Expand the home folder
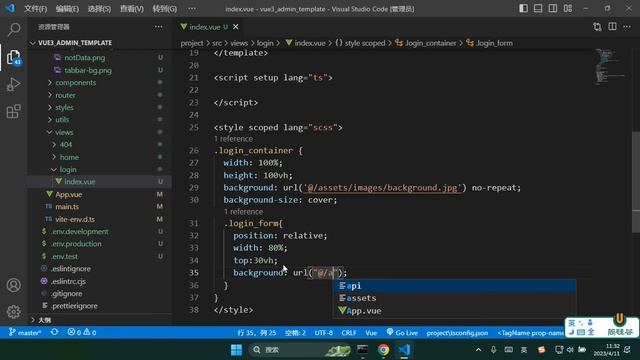This screenshot has height=360, width=640. [69, 157]
